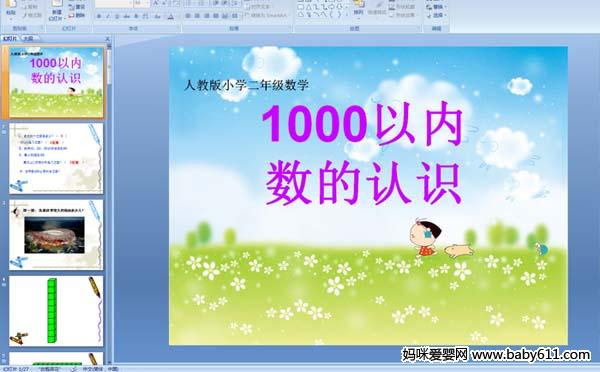Image resolution: width=600 pixels, height=372 pixels.
Task: Switch to the Outline (大纲) pane tab
Action: [28, 38]
